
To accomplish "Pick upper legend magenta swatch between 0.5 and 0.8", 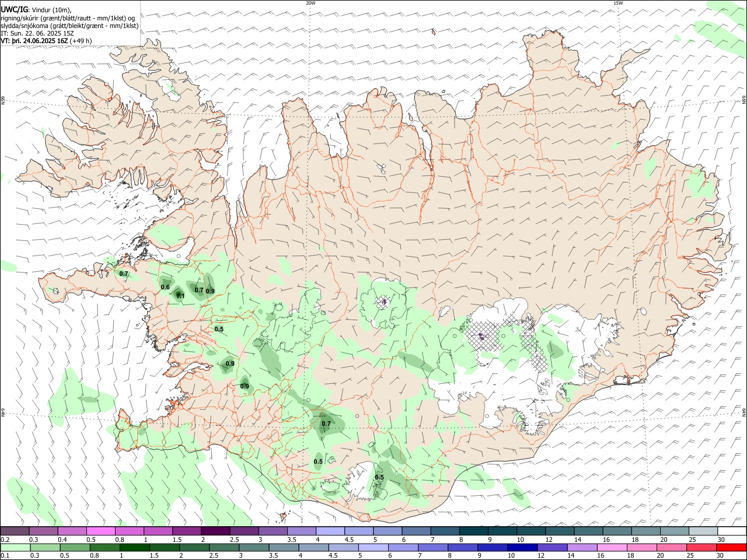I will [101, 531].
